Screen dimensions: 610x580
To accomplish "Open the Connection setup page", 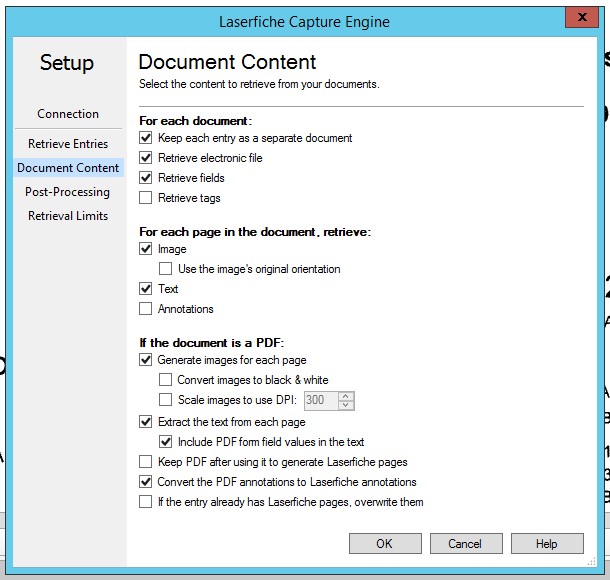I will pyautogui.click(x=68, y=114).
